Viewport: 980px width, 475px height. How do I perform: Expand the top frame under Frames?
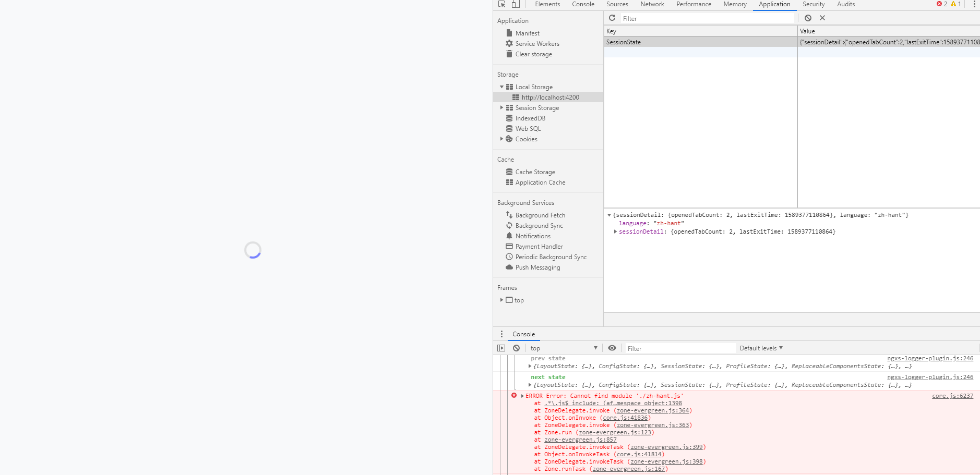coord(502,300)
